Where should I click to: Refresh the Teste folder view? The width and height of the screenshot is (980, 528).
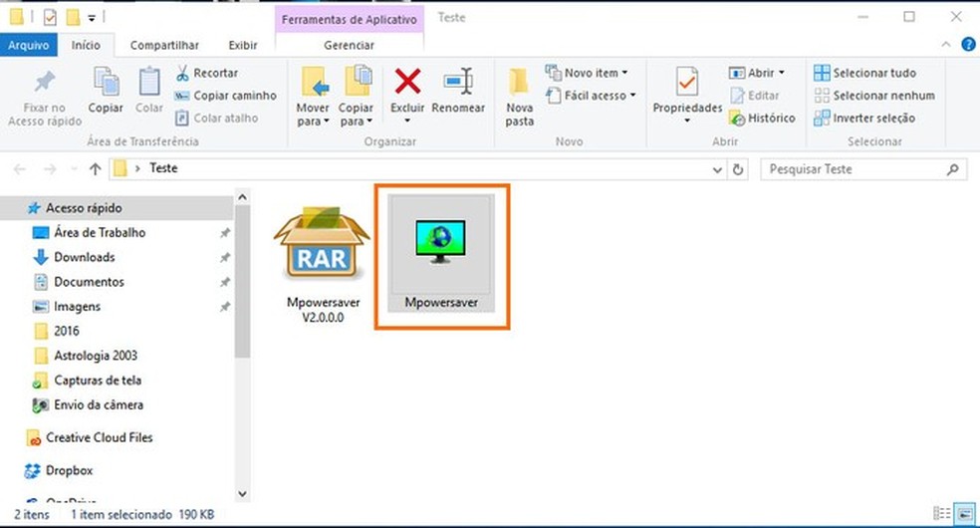click(x=738, y=169)
